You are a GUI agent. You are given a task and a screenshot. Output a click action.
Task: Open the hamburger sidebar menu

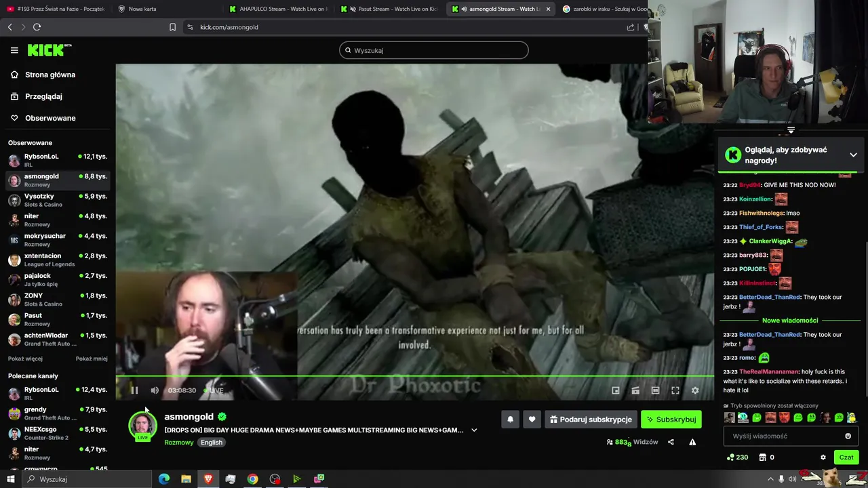point(14,50)
